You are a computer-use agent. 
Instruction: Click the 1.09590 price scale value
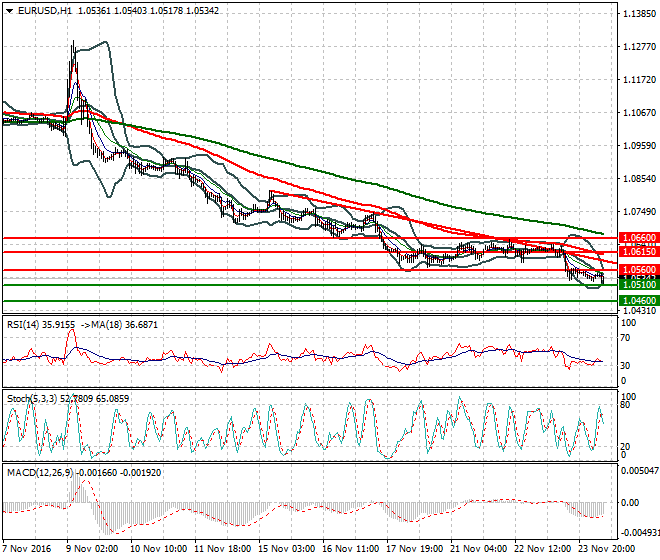click(639, 146)
